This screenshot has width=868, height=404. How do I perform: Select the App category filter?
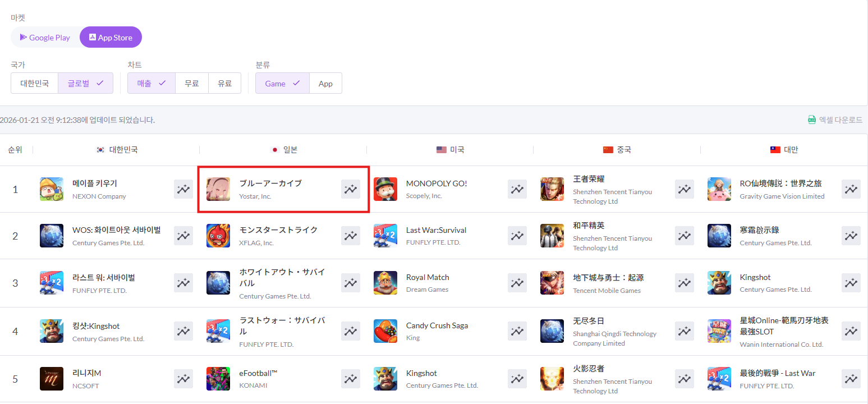coord(325,84)
